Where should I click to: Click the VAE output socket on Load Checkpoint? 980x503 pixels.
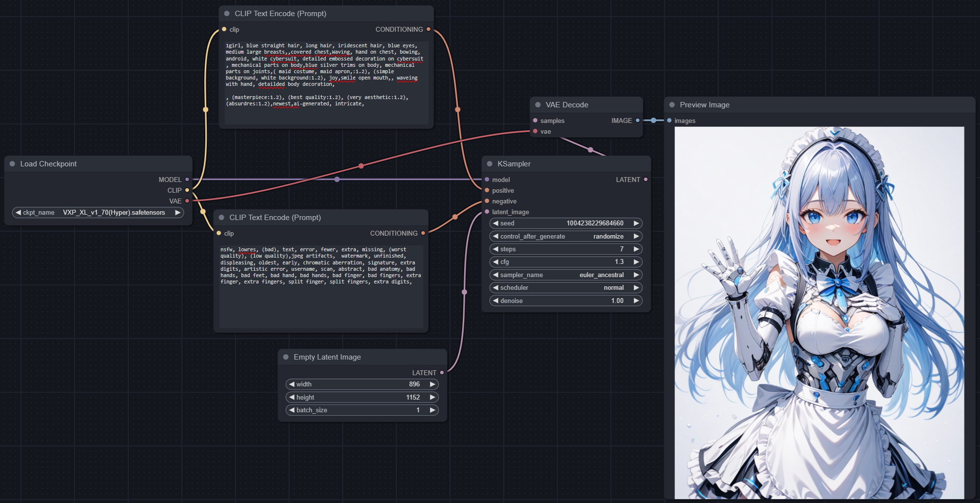187,201
